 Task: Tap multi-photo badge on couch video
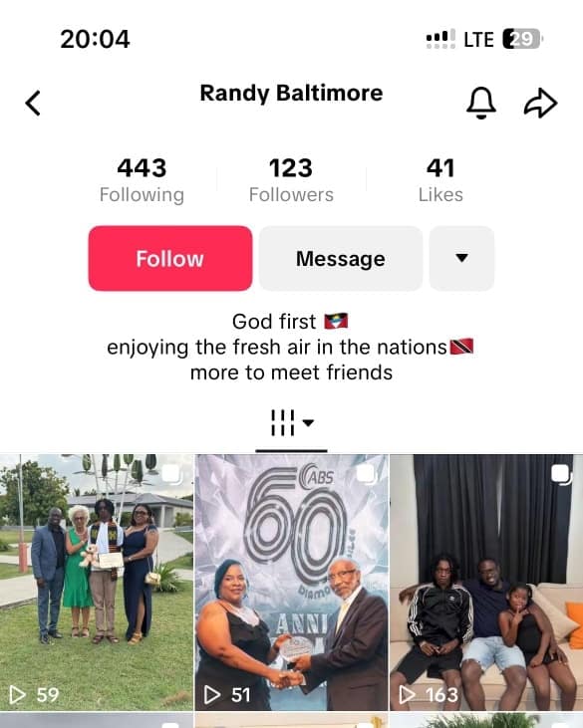click(562, 474)
